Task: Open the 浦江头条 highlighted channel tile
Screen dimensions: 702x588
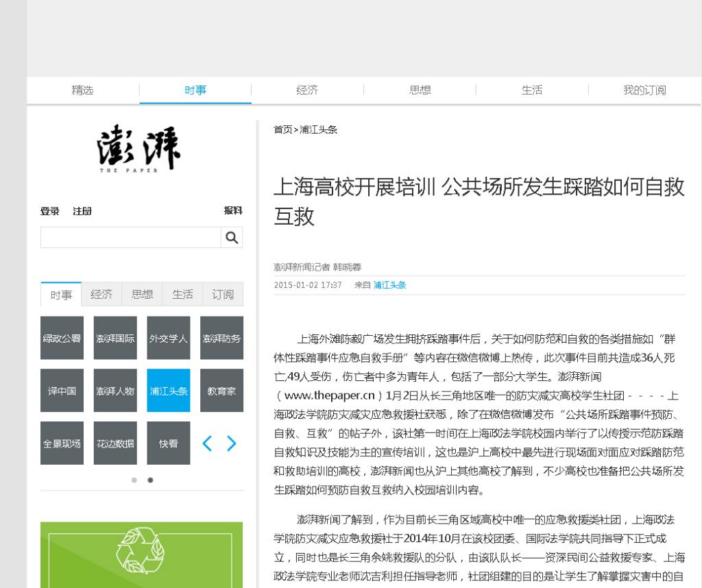Action: coord(168,391)
